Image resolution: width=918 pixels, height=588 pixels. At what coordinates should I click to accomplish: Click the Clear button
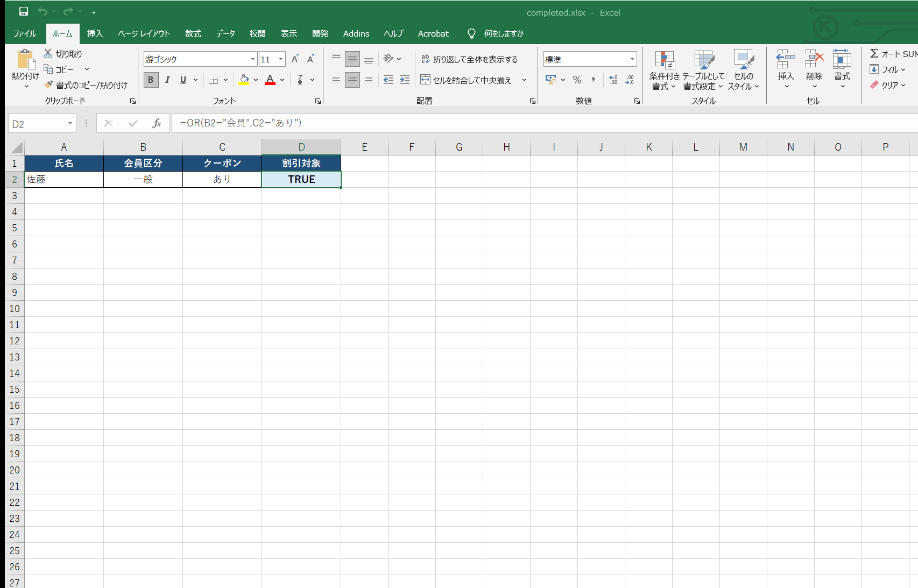tap(888, 85)
